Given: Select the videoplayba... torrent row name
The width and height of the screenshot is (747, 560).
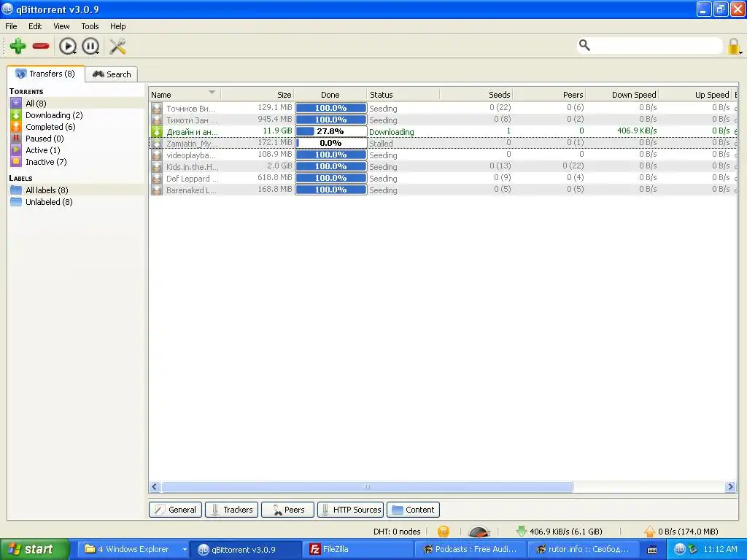Looking at the screenshot, I should point(191,155).
